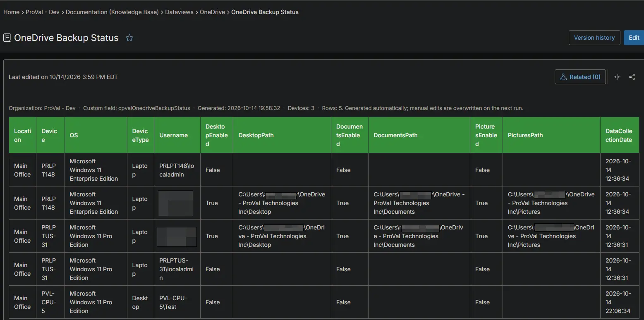Open Version history
The image size is (644, 320).
coord(594,38)
